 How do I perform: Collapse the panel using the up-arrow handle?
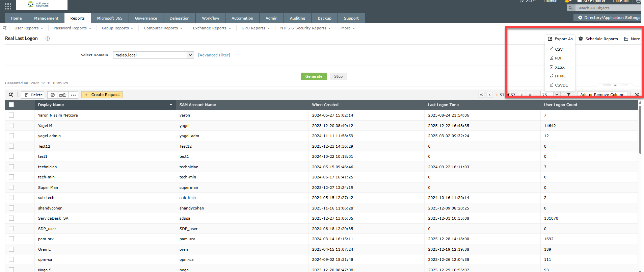pyautogui.click(x=615, y=85)
